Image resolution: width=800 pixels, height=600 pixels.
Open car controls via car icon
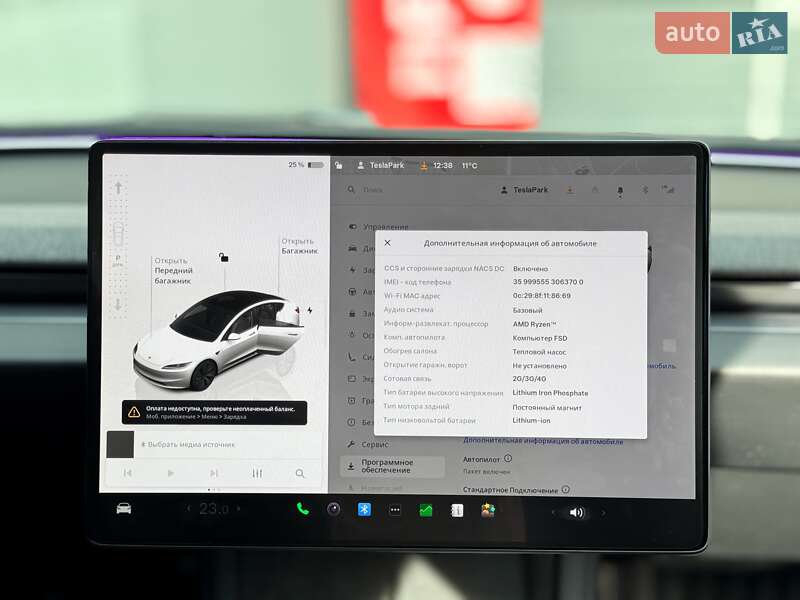click(123, 508)
